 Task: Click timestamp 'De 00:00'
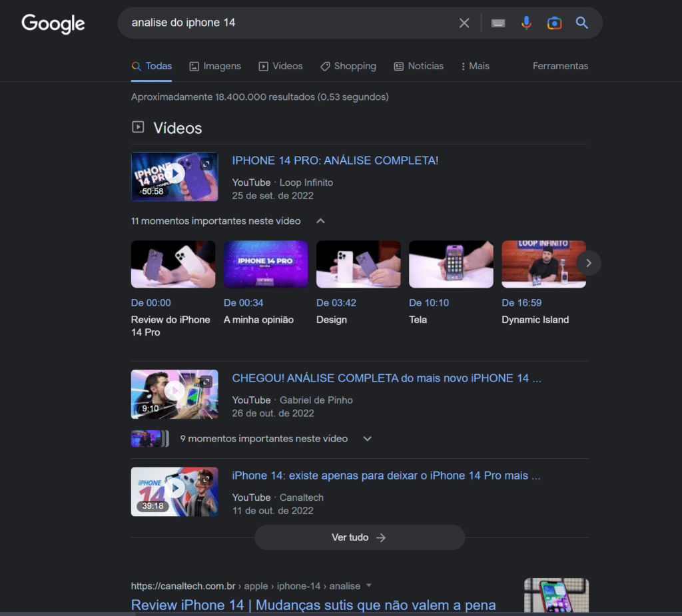click(151, 303)
